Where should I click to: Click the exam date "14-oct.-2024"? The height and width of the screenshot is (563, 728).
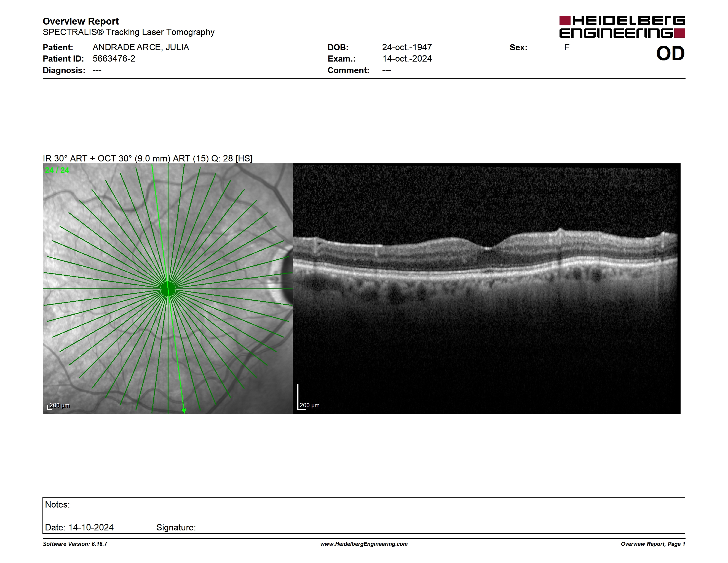tap(407, 59)
